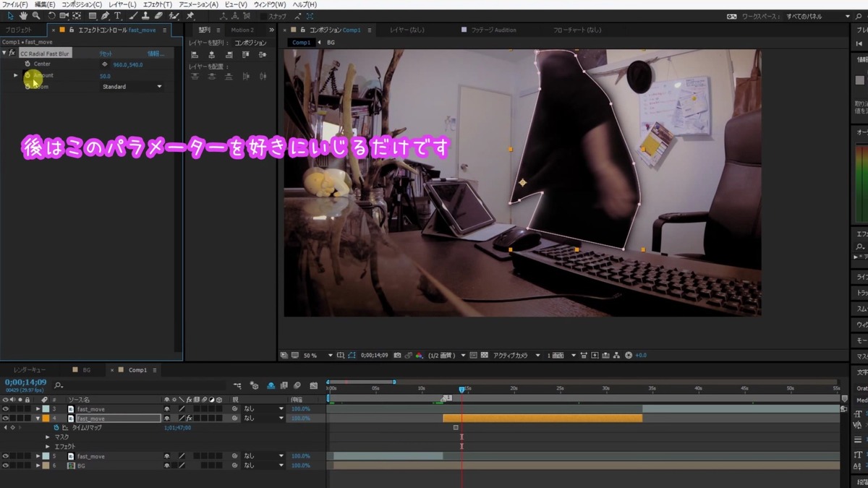Select the Horizontal Type tool

(118, 15)
